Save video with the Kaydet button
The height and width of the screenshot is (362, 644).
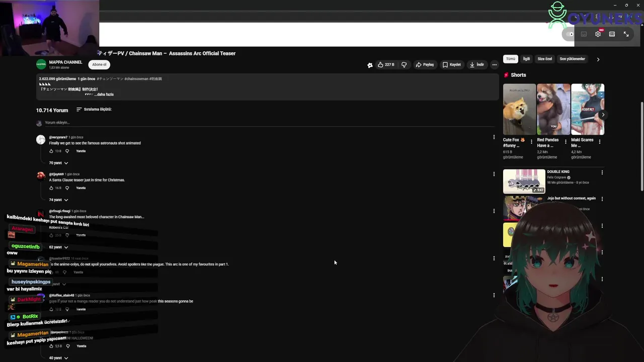pyautogui.click(x=451, y=64)
